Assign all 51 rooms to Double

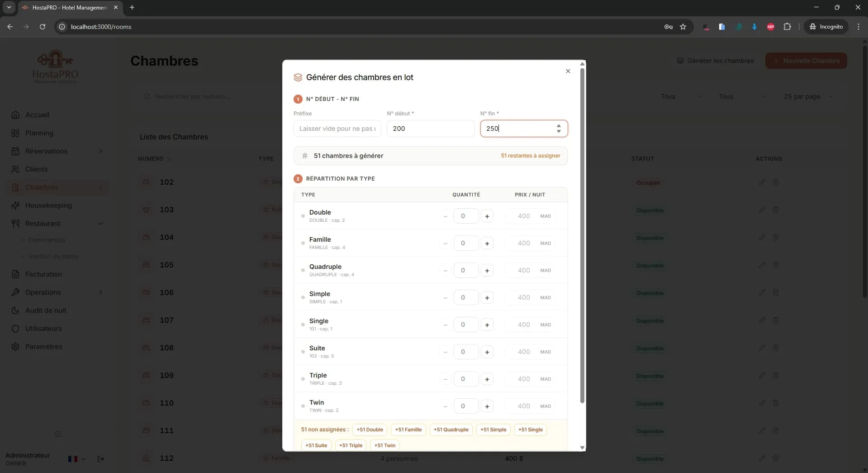[x=370, y=430]
